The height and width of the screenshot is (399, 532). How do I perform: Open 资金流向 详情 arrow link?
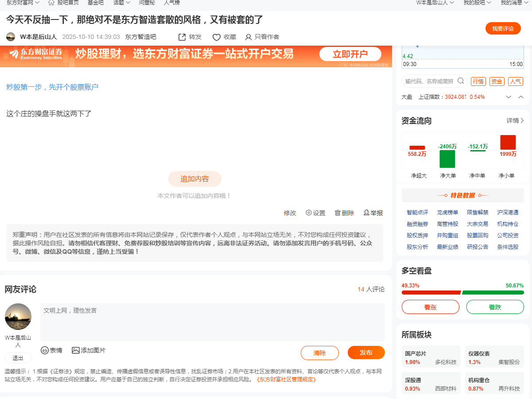tap(515, 120)
